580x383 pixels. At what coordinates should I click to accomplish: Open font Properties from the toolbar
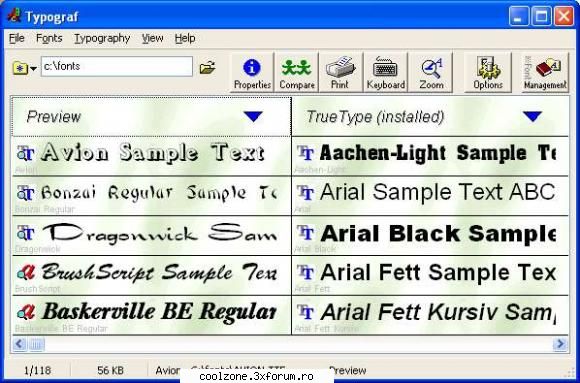[252, 73]
